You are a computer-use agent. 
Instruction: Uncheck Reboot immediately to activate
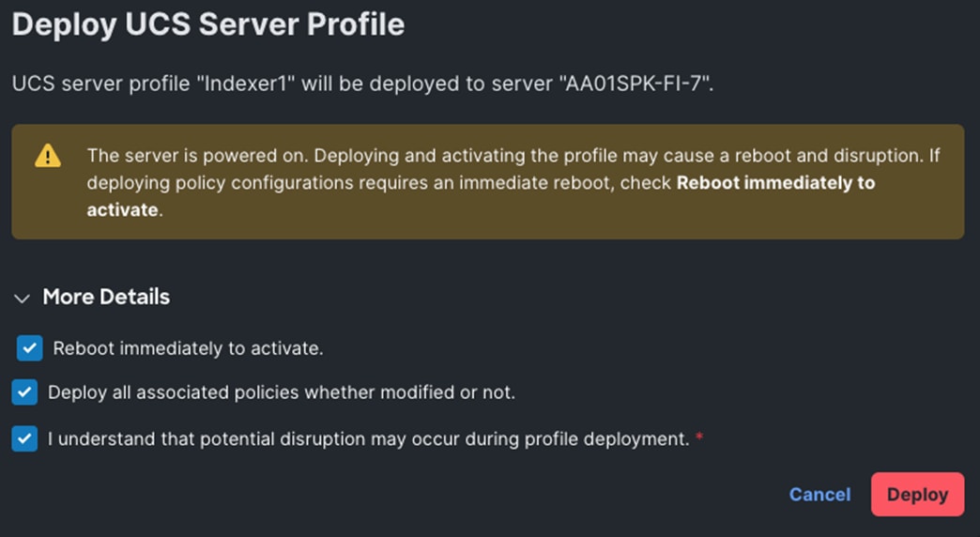coord(30,348)
